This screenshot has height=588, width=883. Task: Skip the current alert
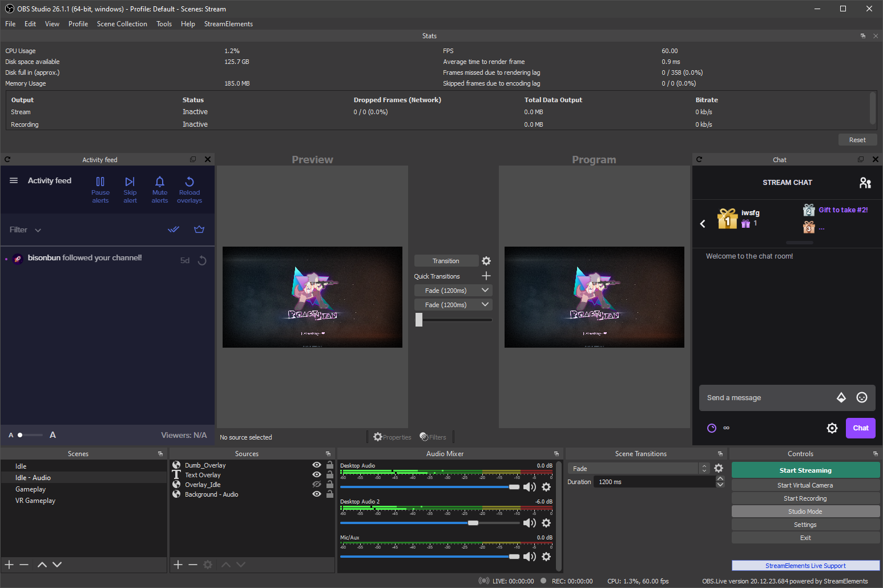coord(130,189)
